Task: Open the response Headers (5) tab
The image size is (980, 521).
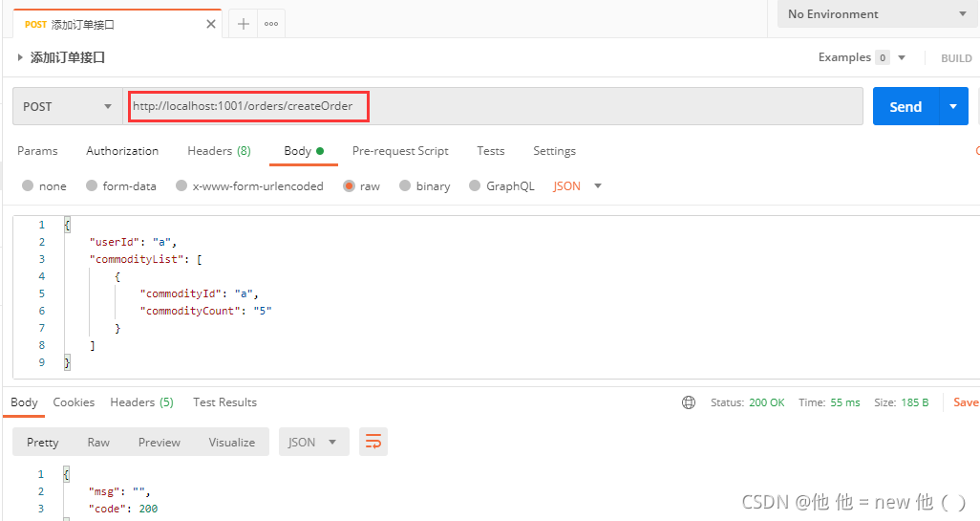Action: tap(142, 402)
